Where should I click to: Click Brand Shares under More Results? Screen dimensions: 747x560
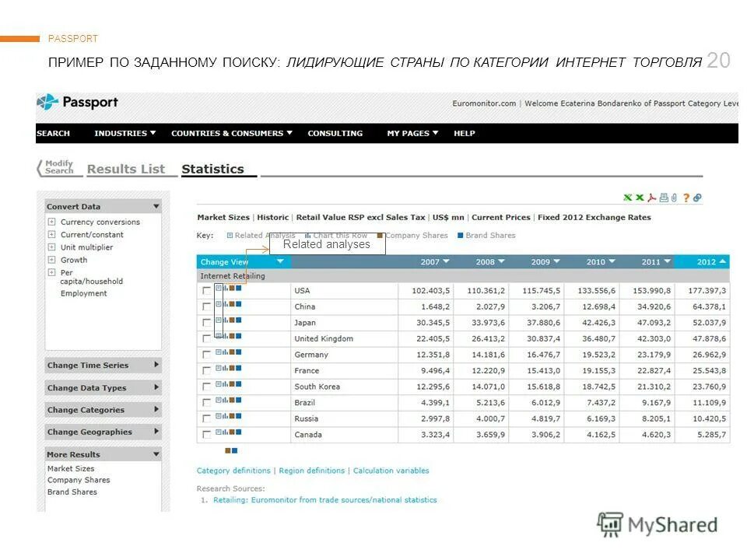pos(72,492)
